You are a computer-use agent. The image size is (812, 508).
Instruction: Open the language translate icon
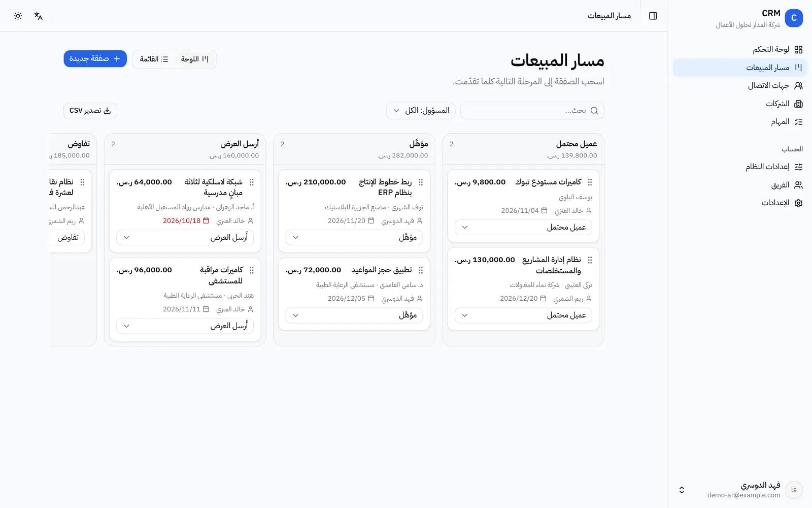(x=39, y=16)
